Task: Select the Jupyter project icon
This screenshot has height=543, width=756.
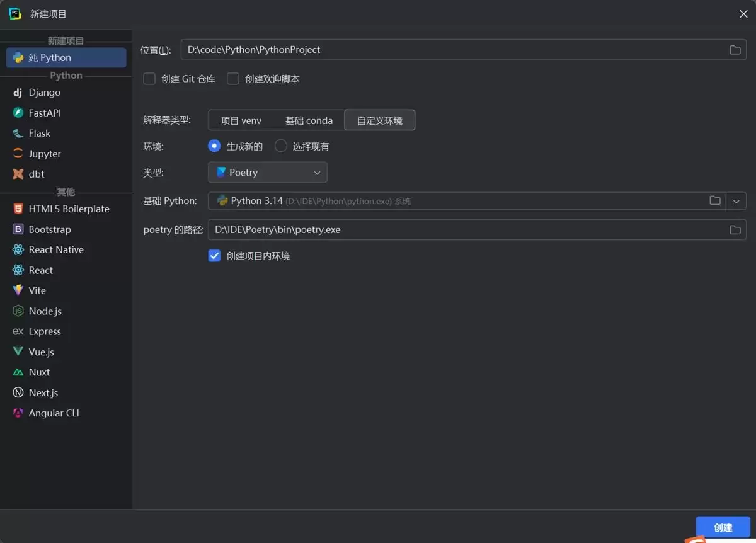Action: (x=18, y=154)
